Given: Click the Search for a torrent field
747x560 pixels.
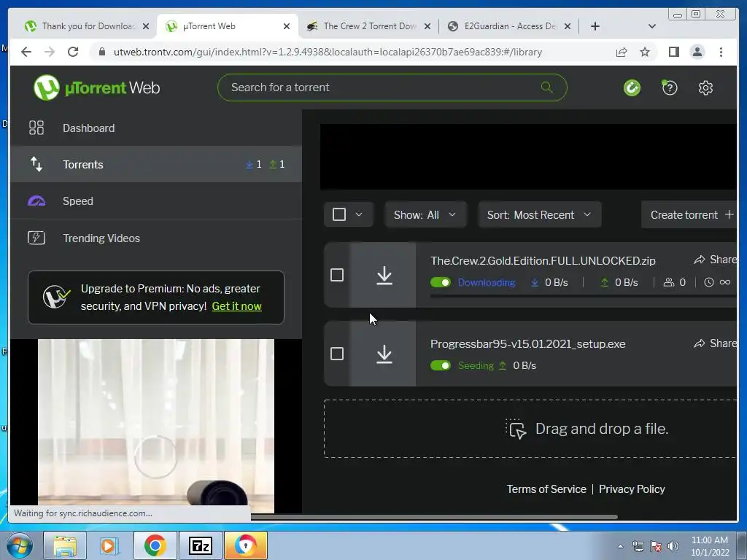Looking at the screenshot, I should pos(392,87).
